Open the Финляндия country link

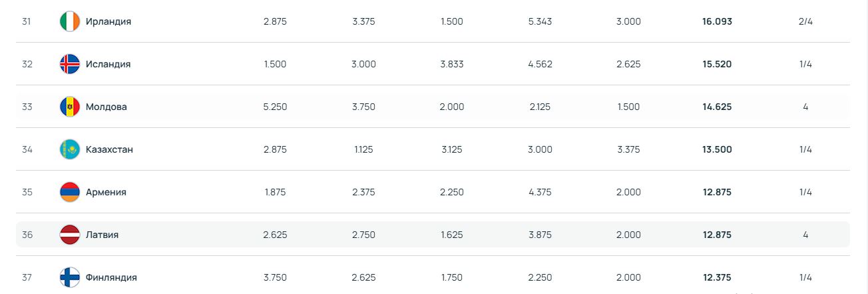(111, 277)
